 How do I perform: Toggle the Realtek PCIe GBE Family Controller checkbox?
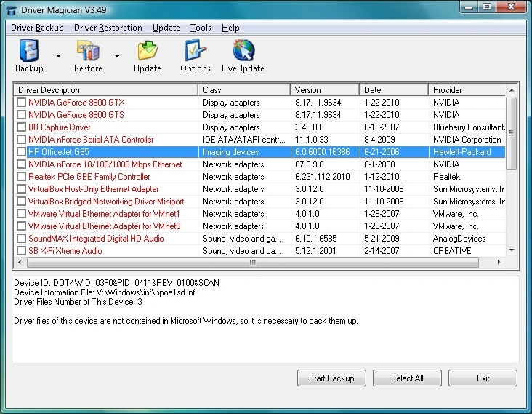[22, 177]
